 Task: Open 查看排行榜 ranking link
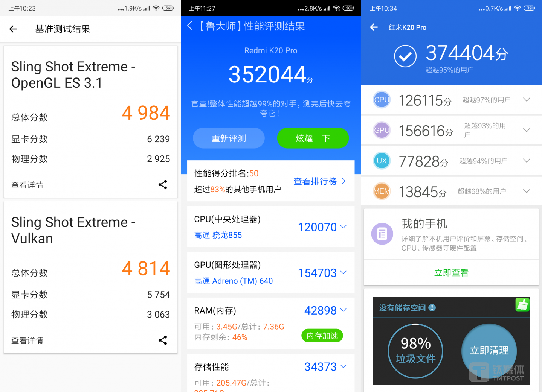[x=319, y=181]
